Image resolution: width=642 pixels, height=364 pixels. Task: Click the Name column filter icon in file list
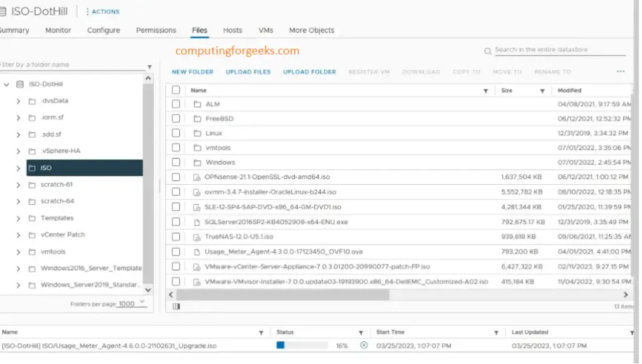pos(486,91)
